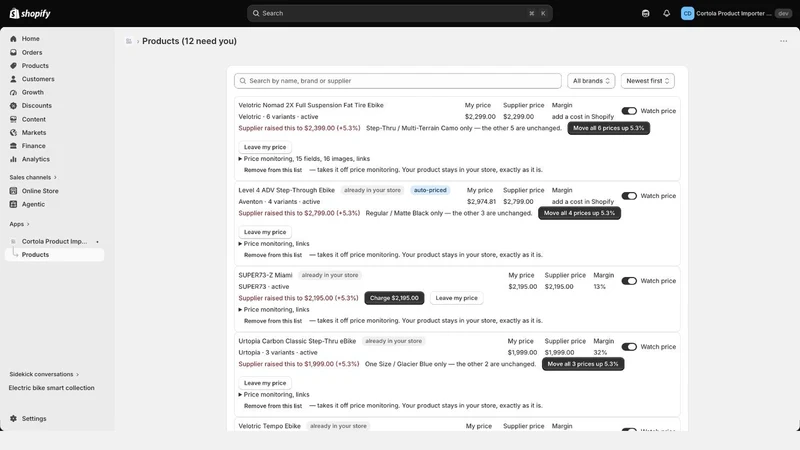Click the Markets globe icon
This screenshot has height=450, width=800.
(13, 132)
